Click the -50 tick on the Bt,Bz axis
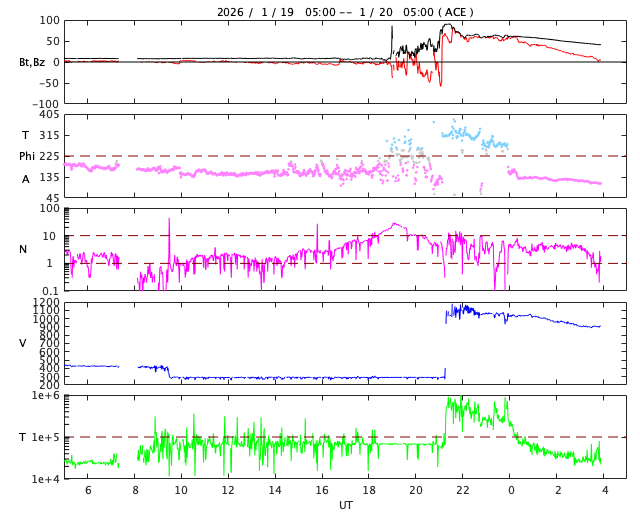This screenshot has height=512, width=640. point(48,83)
